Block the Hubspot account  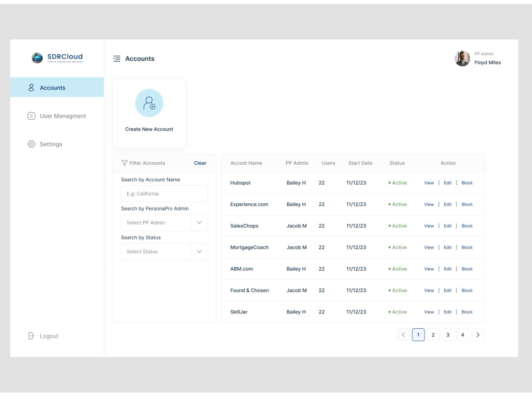(467, 183)
